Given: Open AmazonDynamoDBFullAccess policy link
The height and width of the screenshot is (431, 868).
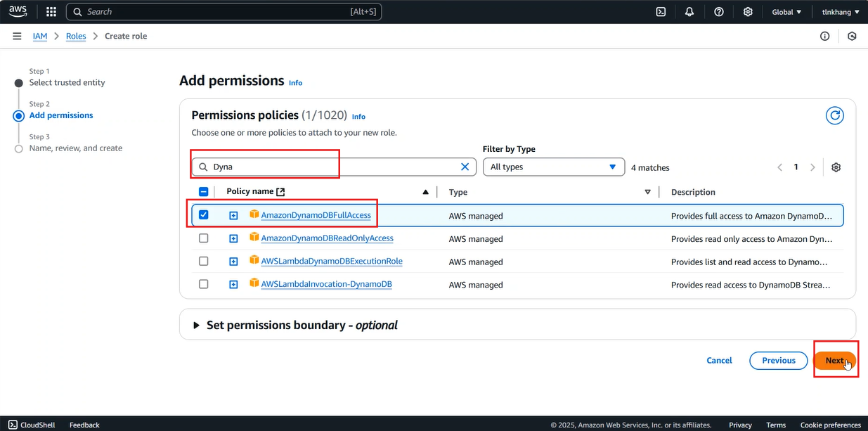Looking at the screenshot, I should click(316, 215).
